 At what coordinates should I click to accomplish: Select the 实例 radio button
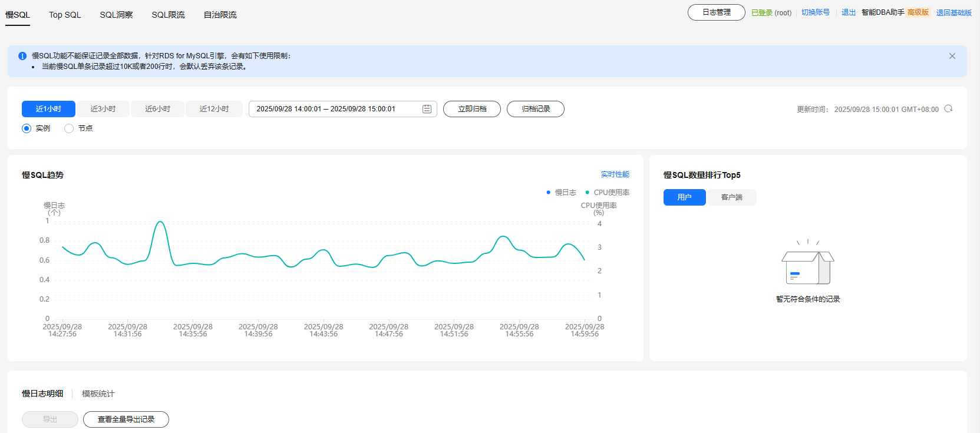(x=27, y=128)
